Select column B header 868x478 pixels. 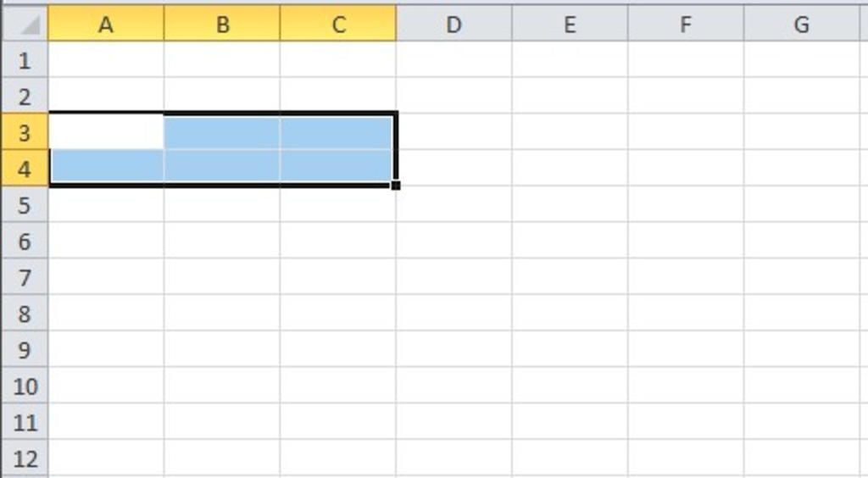click(222, 25)
